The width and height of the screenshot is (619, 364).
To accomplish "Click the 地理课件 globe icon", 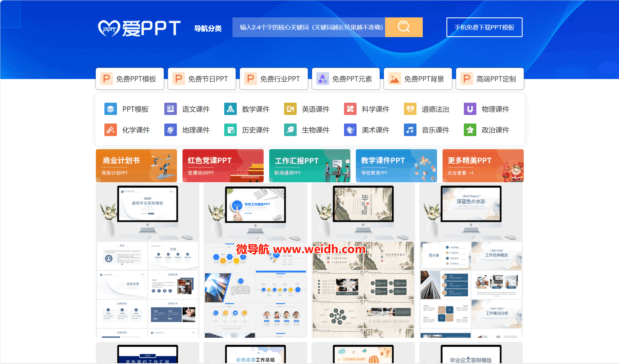I will click(x=171, y=130).
